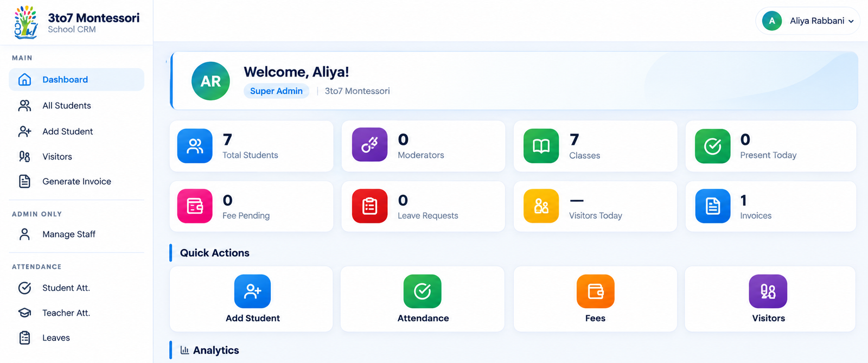868x363 pixels.
Task: Click the Fees quick action label
Action: pos(595,319)
